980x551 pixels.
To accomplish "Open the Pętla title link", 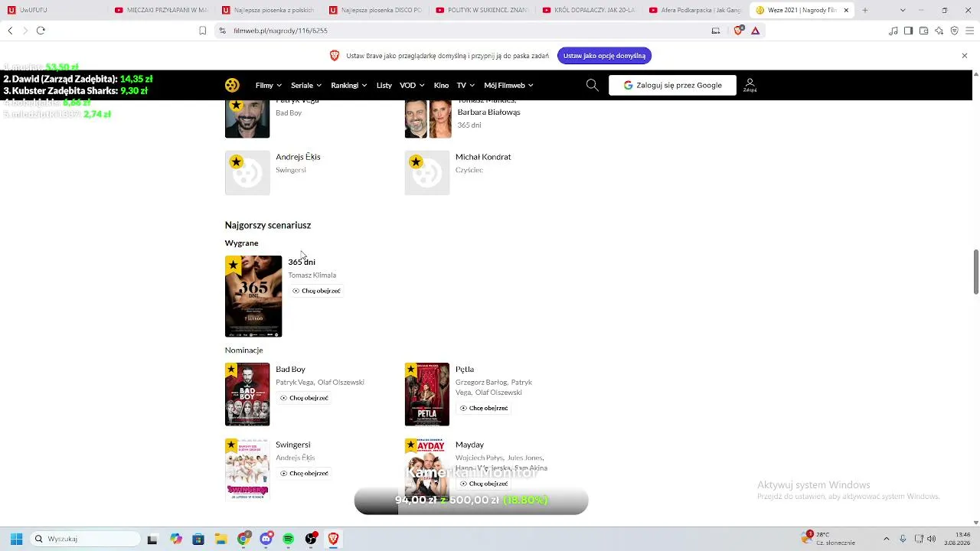I will tap(465, 369).
